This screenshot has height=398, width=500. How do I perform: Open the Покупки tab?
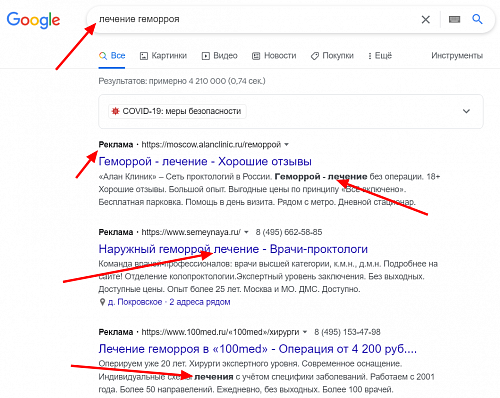point(332,56)
